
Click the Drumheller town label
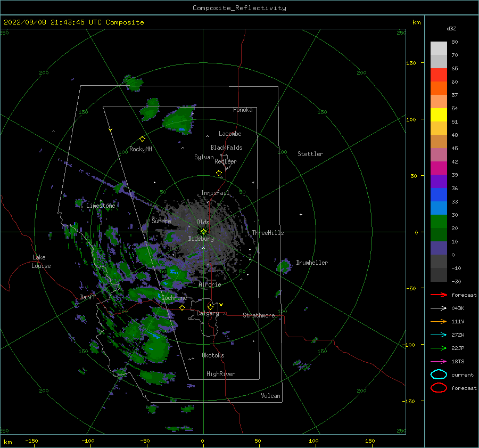[312, 263]
